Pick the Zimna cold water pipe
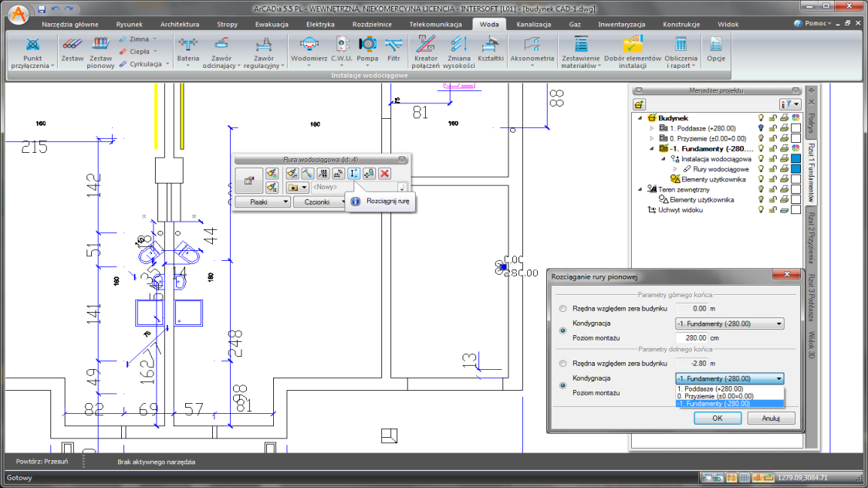The width and height of the screenshot is (868, 488). (x=138, y=39)
